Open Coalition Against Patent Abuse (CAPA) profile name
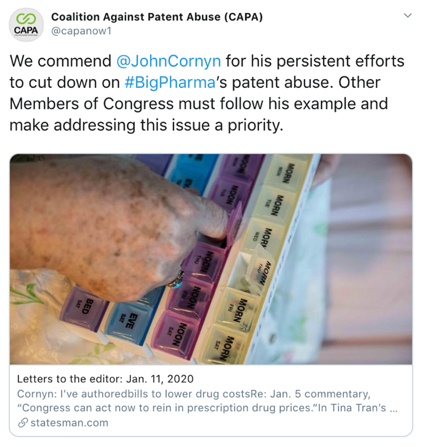 point(157,17)
